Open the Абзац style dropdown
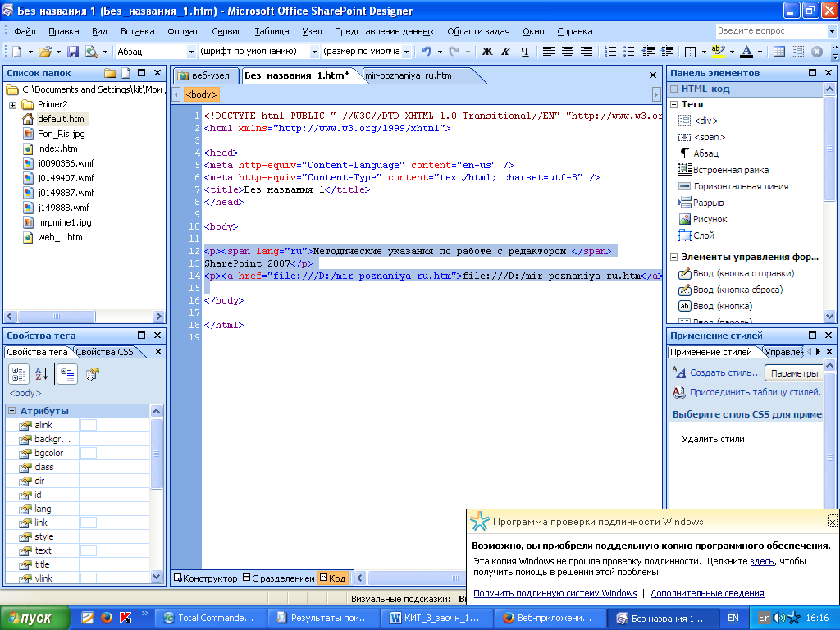This screenshot has height=630, width=840. point(191,52)
